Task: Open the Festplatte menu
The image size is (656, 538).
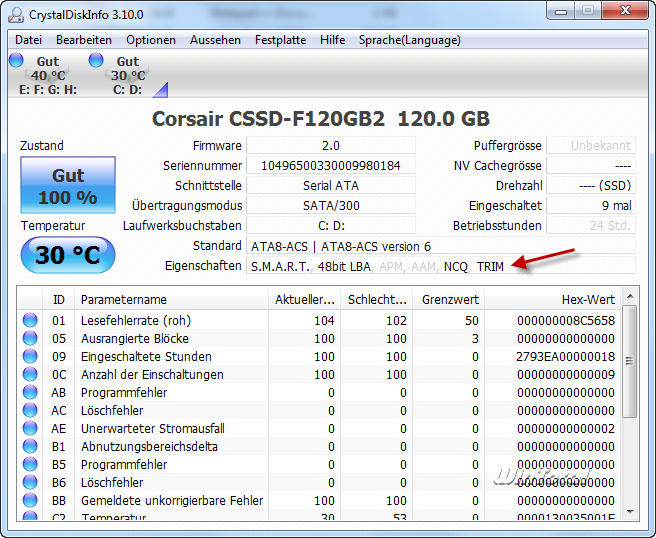Action: coord(280,40)
